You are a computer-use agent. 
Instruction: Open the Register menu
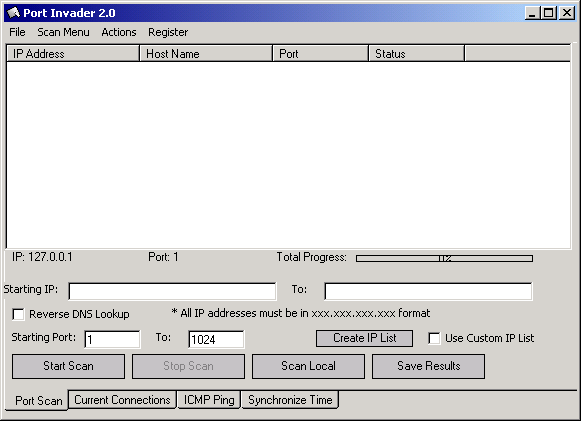168,32
